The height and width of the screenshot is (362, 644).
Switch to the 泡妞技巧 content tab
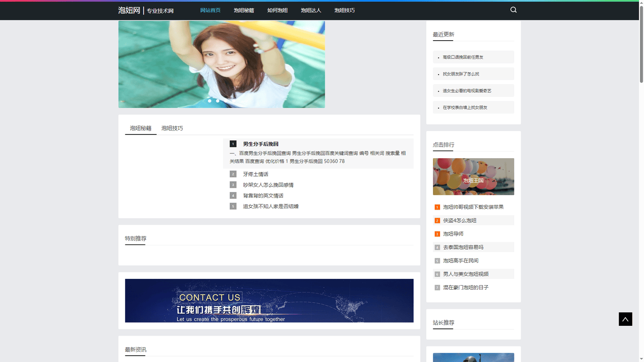[172, 128]
